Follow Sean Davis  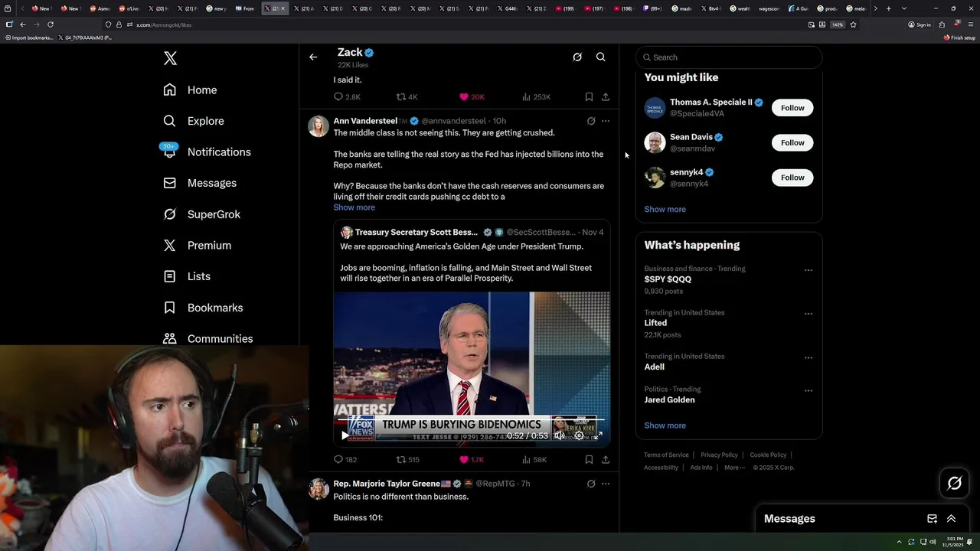click(x=792, y=143)
